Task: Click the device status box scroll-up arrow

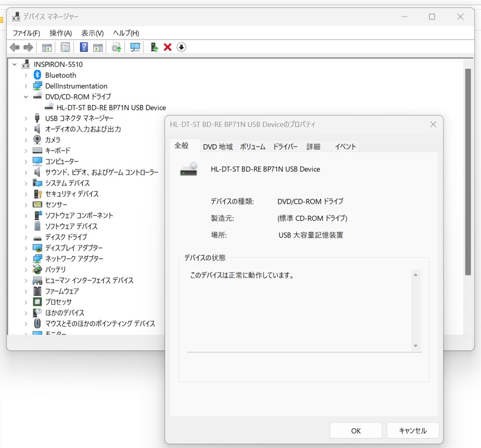Action: 416,275
